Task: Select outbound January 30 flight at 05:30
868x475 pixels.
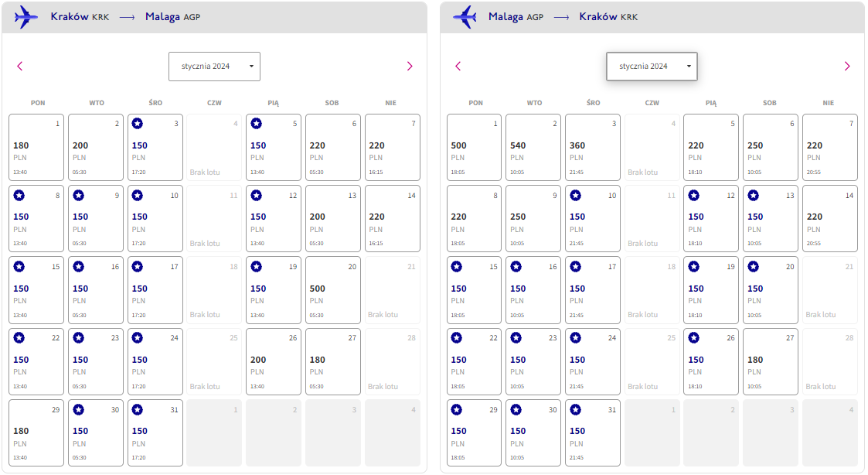Action: click(96, 433)
